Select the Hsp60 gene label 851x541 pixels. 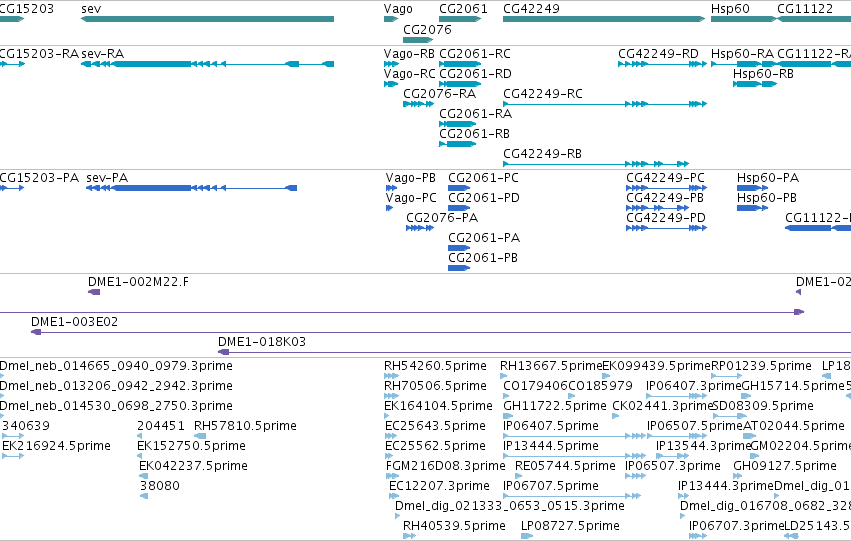730,9
